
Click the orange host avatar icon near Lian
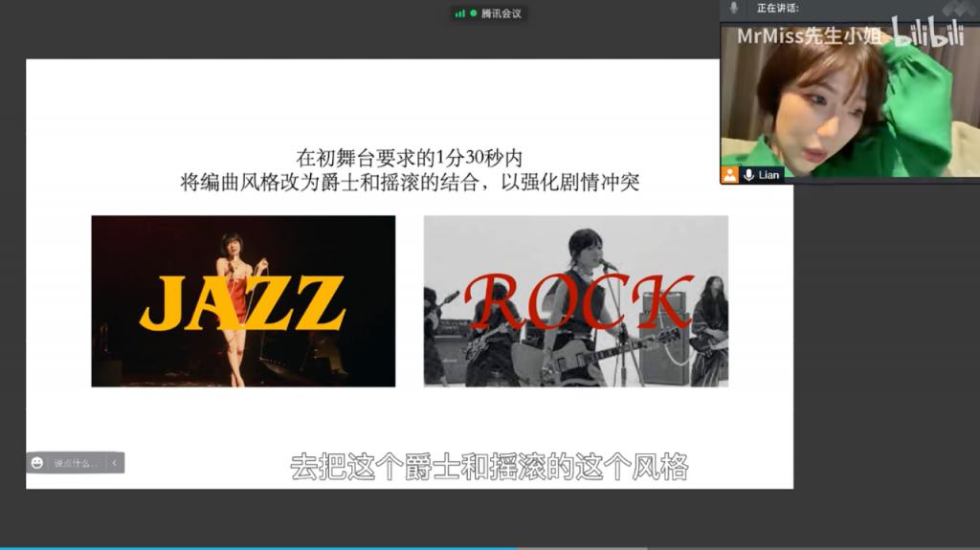tap(730, 174)
